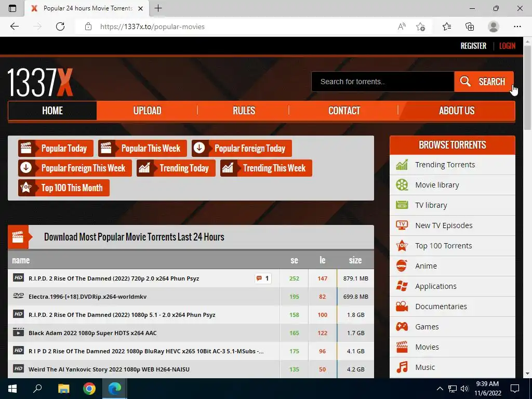This screenshot has height=399, width=532.
Task: Click the LOGIN link
Action: tap(507, 46)
